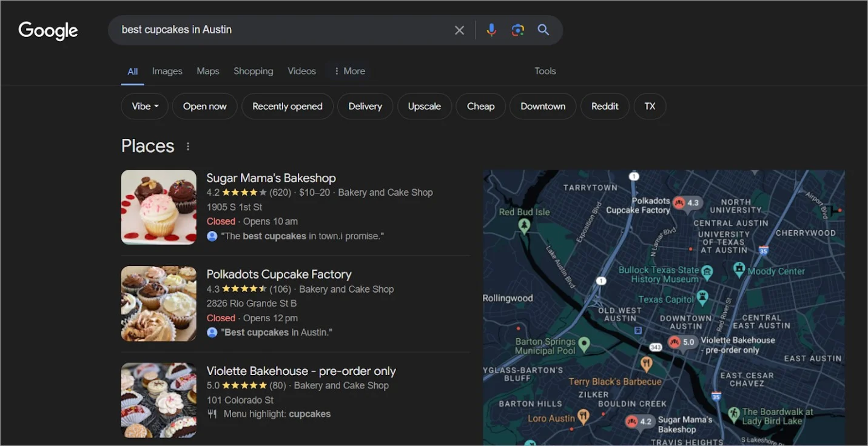Switch to the Images tab
The width and height of the screenshot is (868, 446).
(x=167, y=71)
